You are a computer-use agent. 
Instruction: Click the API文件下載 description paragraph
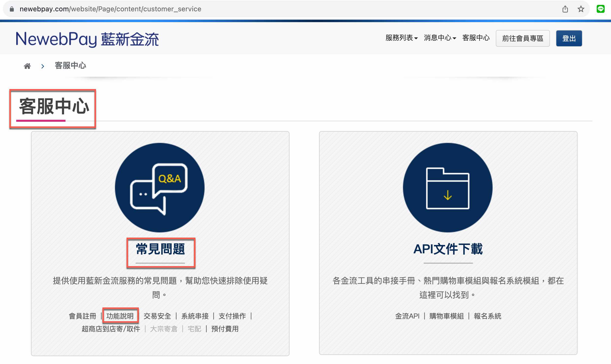(448, 288)
